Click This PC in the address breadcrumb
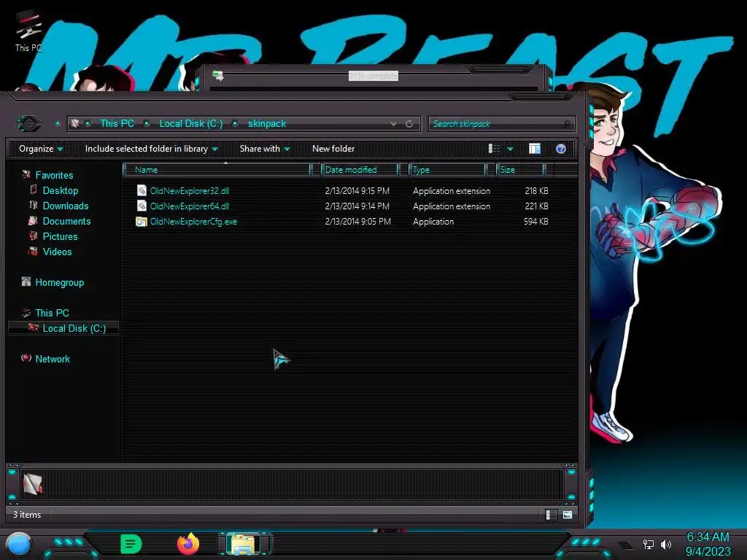This screenshot has width=747, height=560. click(x=117, y=123)
